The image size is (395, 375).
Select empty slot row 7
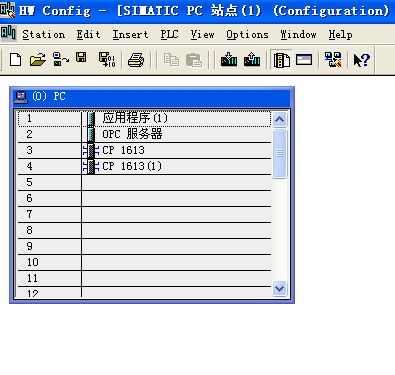pos(144,215)
